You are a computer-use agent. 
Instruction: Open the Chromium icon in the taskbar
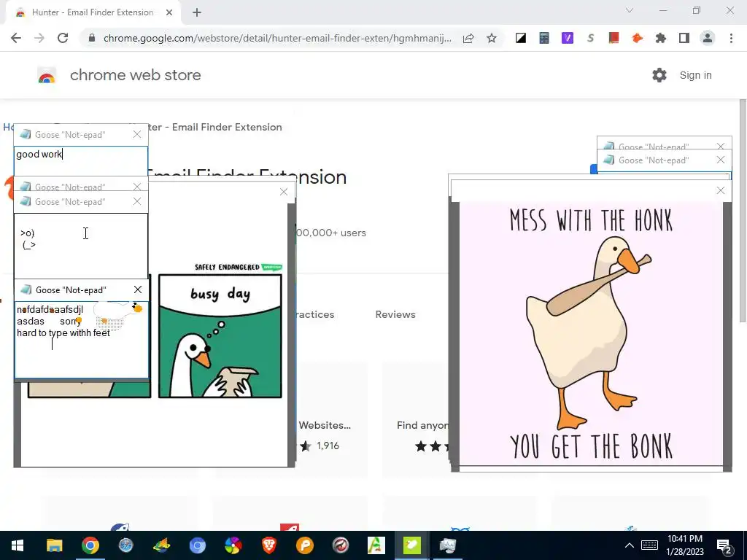point(197,545)
